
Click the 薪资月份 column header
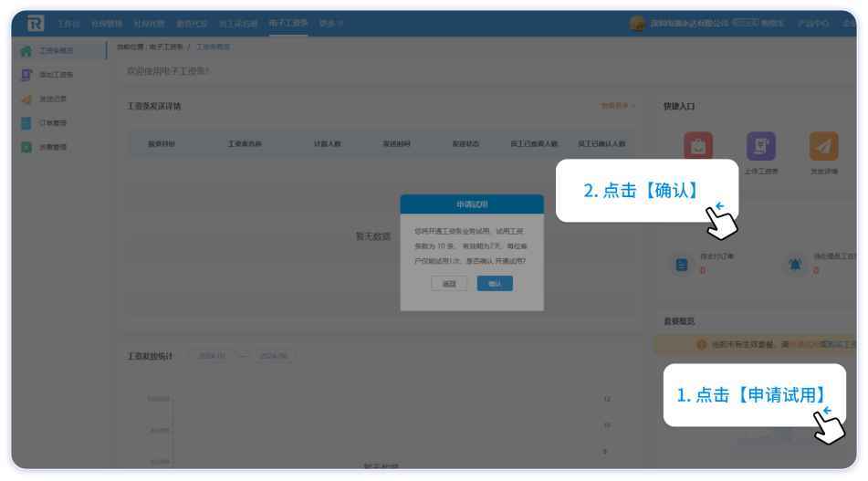point(162,144)
